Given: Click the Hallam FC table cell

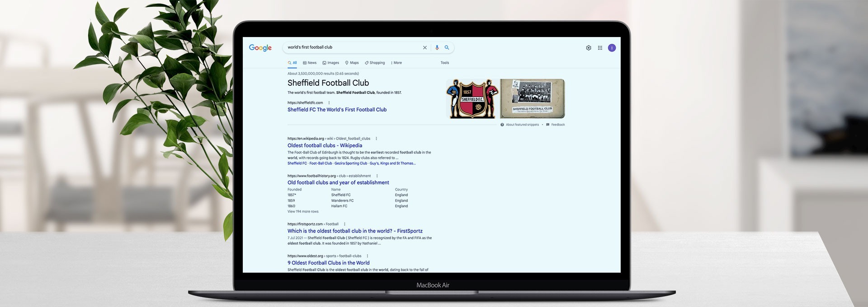Looking at the screenshot, I should pyautogui.click(x=340, y=206).
